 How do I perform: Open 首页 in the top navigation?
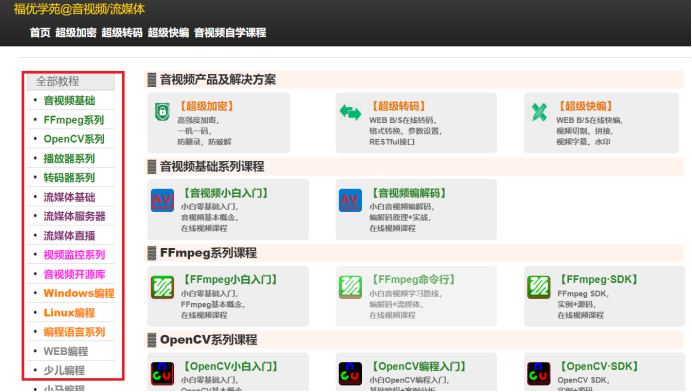[40, 33]
